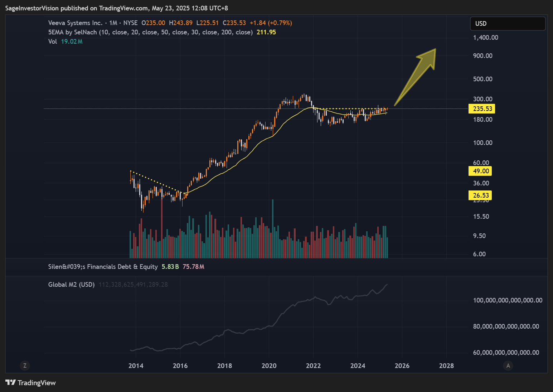Click the 75.78 M equity value
553x392 pixels.
[193, 267]
